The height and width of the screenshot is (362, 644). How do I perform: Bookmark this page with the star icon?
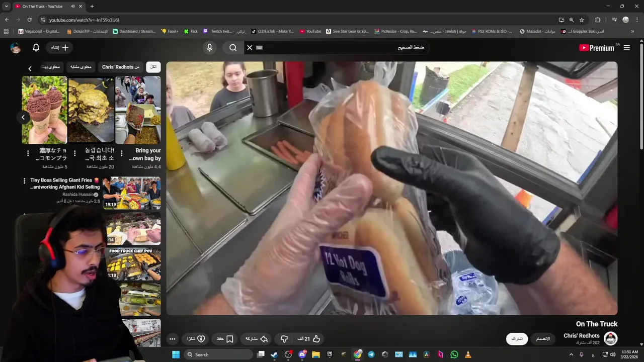click(582, 20)
